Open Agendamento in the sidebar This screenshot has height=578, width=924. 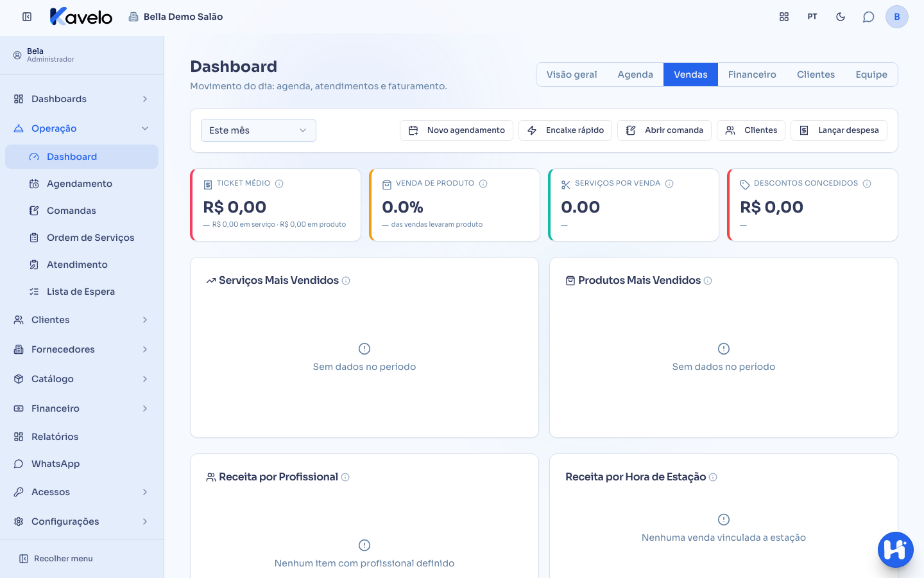(x=81, y=184)
